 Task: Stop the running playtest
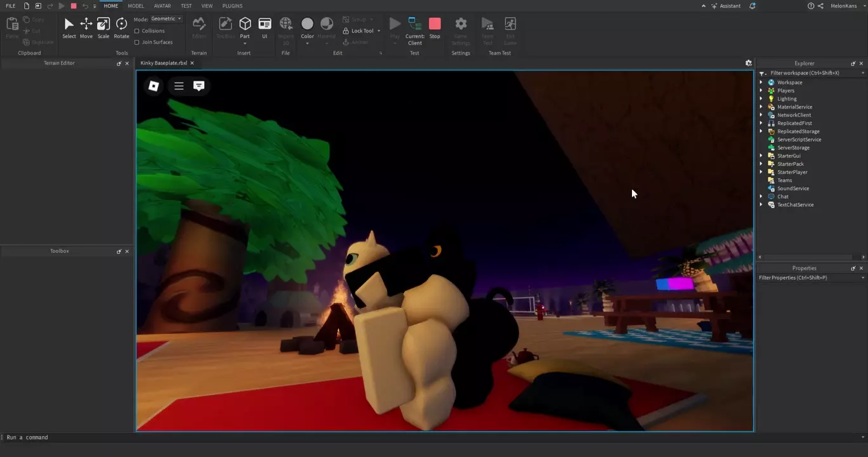(x=435, y=28)
